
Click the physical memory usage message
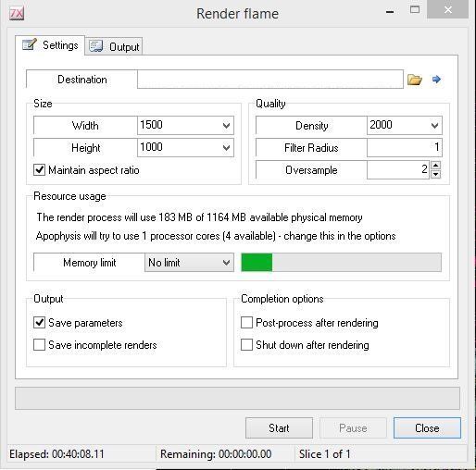[199, 217]
